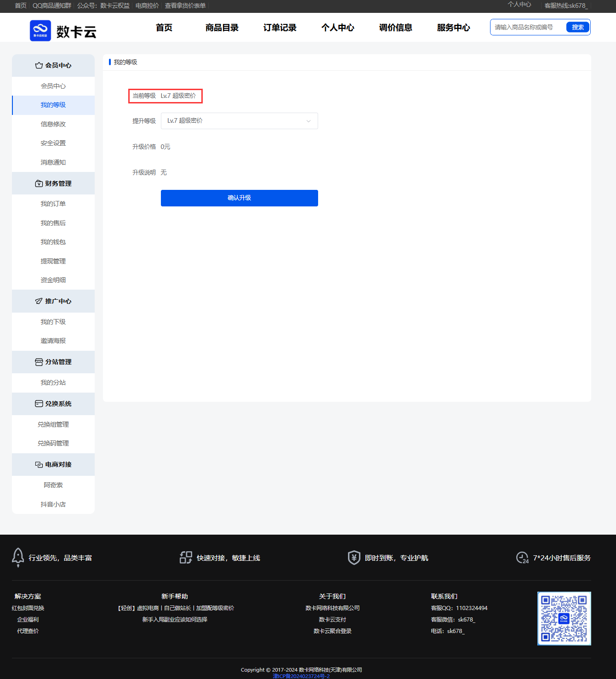Go to 订单记录 in the navigation bar
This screenshot has height=679, width=616.
pyautogui.click(x=280, y=28)
